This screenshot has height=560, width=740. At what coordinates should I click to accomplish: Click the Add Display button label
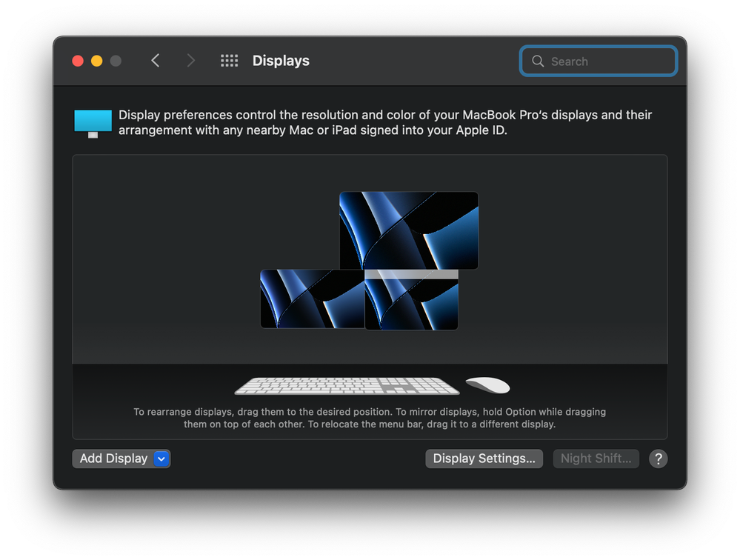[x=114, y=459]
